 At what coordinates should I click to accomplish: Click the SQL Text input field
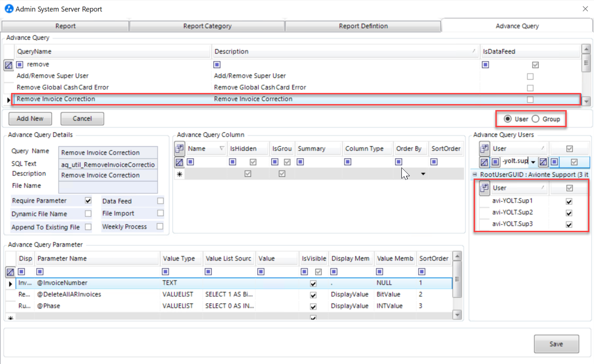click(x=108, y=164)
